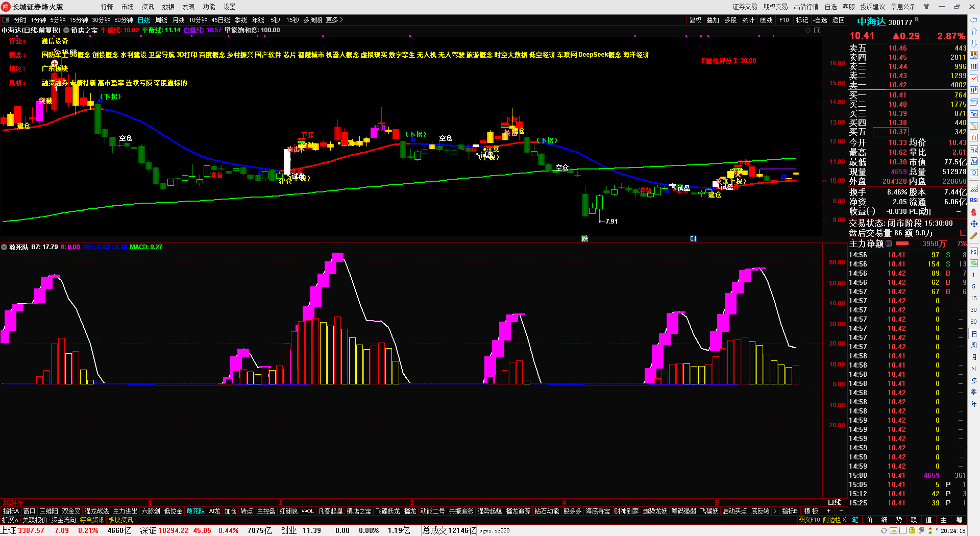Expand the 多周期 multi-period option

(312, 20)
